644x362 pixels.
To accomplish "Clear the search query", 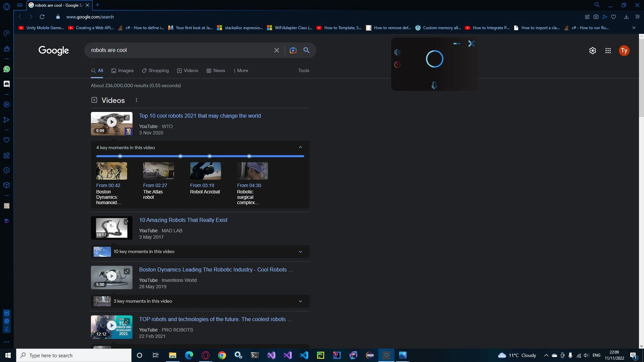I will [x=277, y=50].
